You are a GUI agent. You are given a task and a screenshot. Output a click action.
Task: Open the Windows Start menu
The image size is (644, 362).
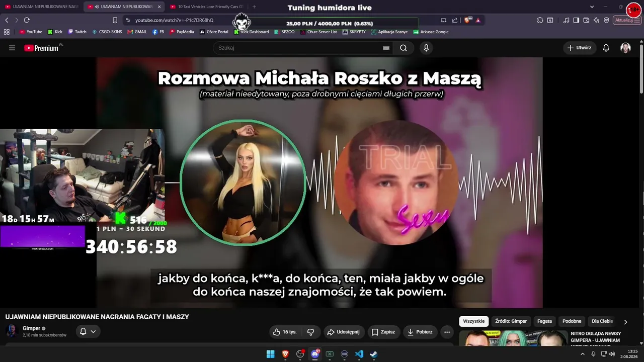coord(270,354)
